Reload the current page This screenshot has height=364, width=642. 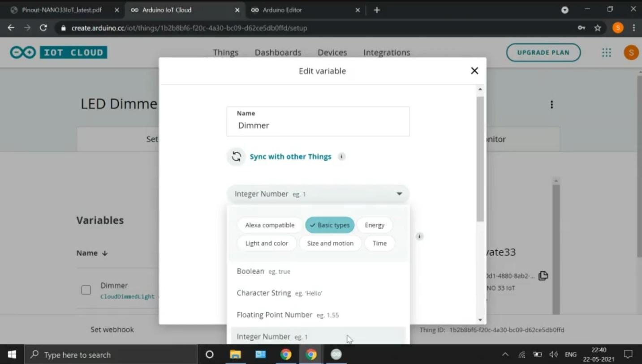43,28
